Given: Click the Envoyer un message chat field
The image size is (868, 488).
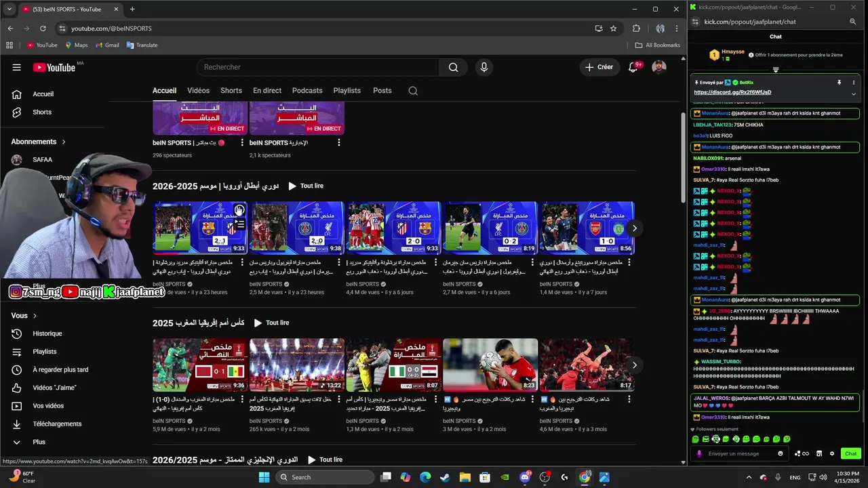Looking at the screenshot, I should [741, 453].
